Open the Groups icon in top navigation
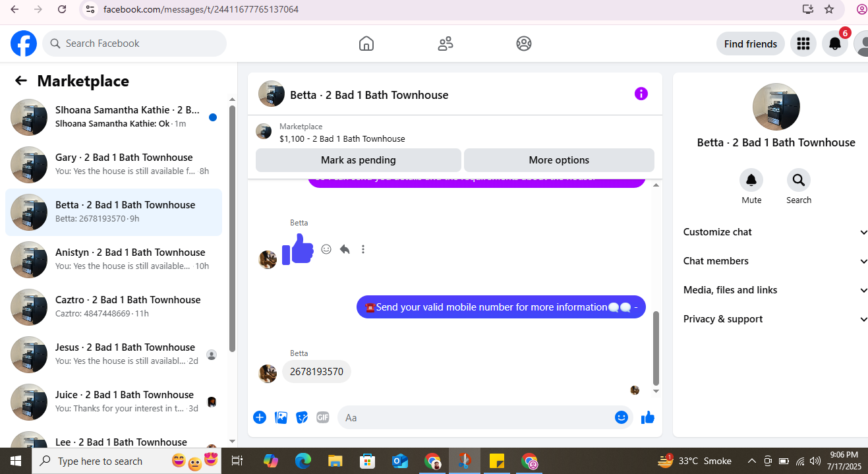This screenshot has height=474, width=868. pos(524,44)
